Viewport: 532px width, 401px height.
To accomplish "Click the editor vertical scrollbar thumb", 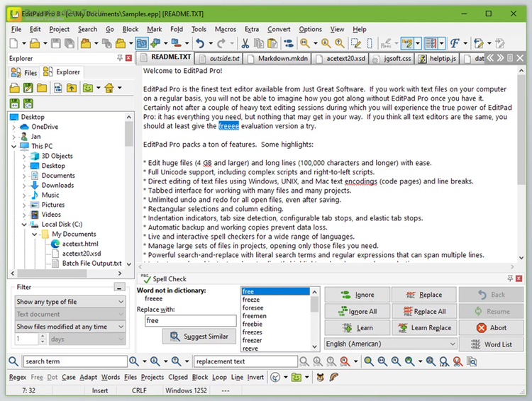I will click(x=521, y=130).
